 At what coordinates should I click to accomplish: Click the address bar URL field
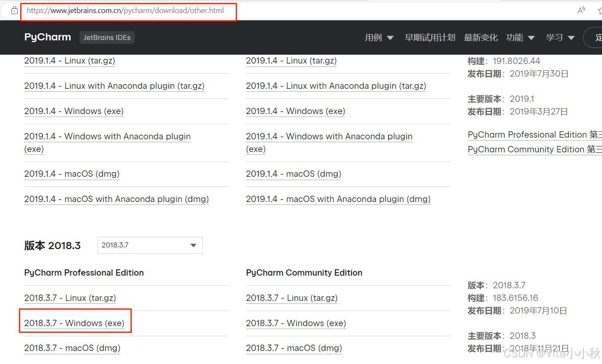(125, 11)
